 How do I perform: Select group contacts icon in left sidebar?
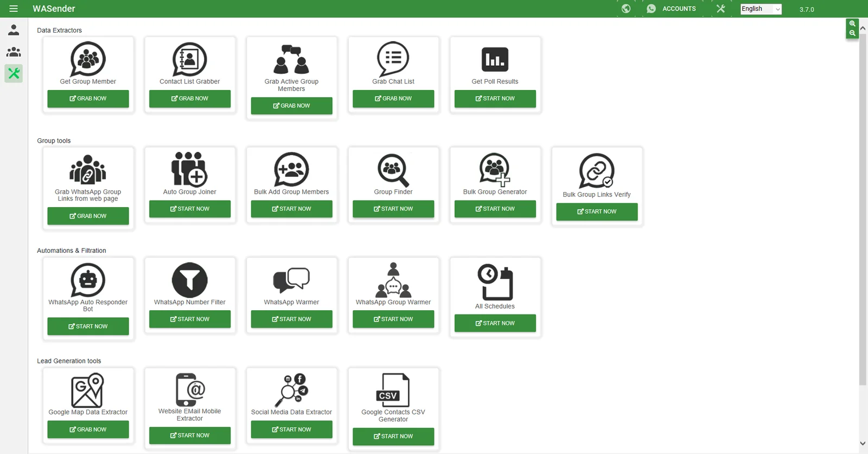pos(14,52)
